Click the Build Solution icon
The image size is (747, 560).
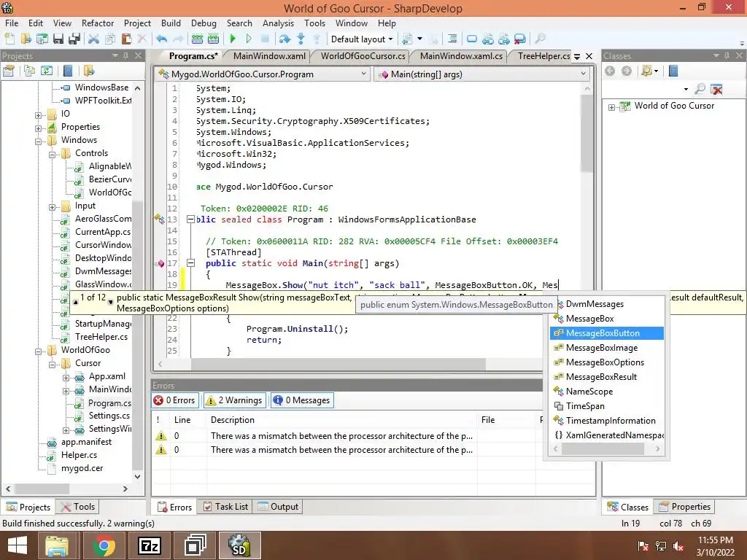[197, 39]
